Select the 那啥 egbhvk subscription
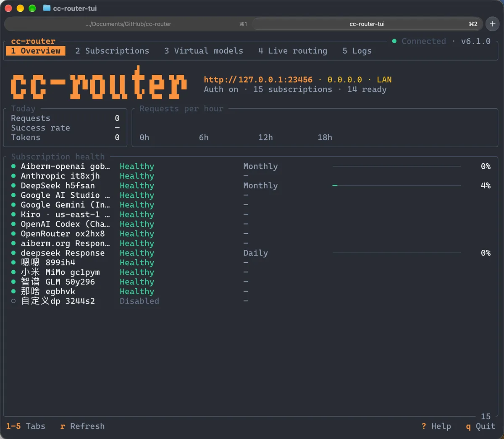 251,292
